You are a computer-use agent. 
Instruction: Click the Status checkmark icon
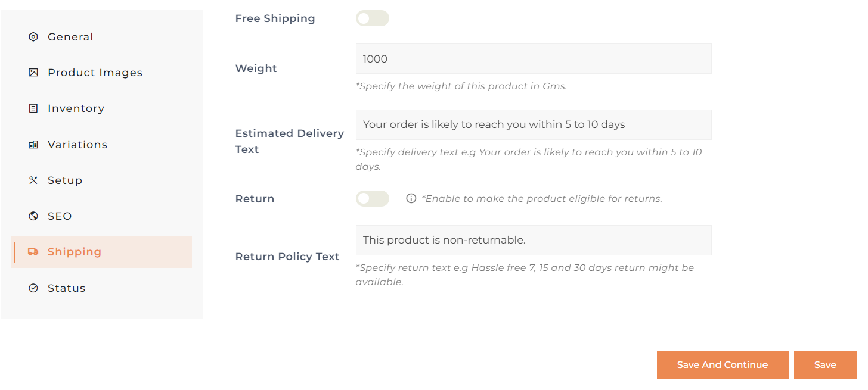[x=33, y=288]
